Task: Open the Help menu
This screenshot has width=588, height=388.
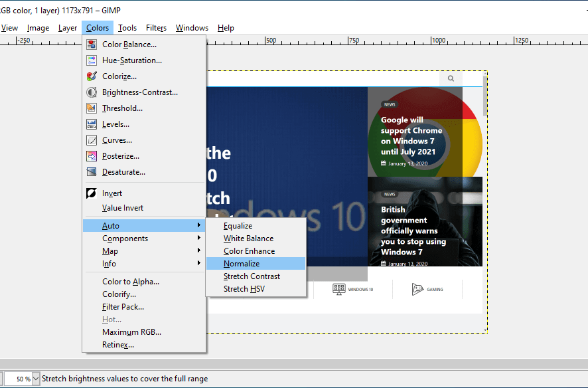Action: pyautogui.click(x=226, y=28)
